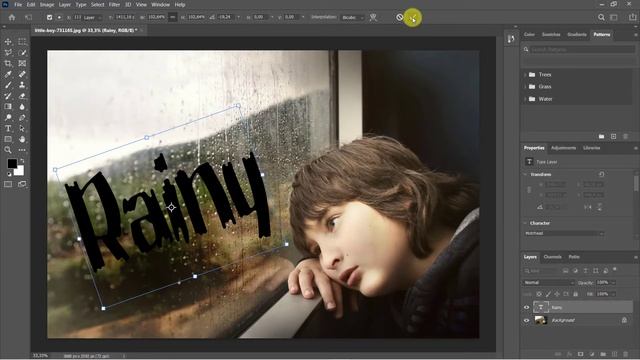Select the Crop tool
Screen dimensions: 640x360
coord(8,64)
